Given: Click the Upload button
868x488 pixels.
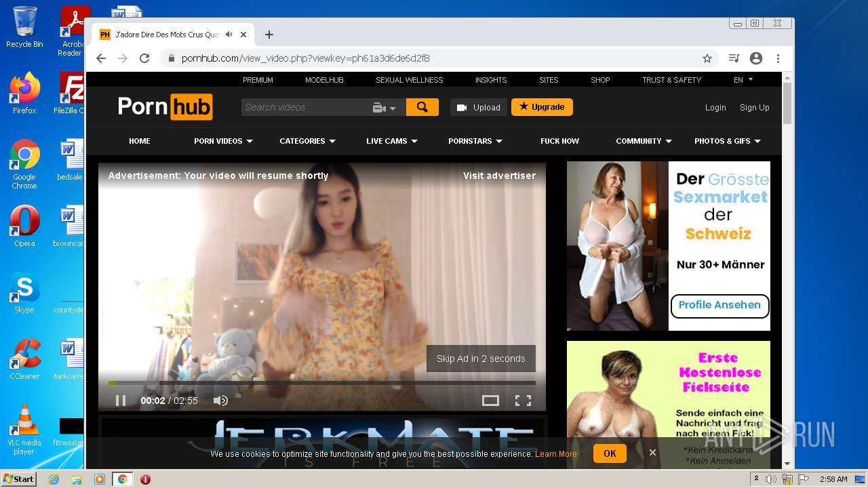Looking at the screenshot, I should (x=479, y=107).
